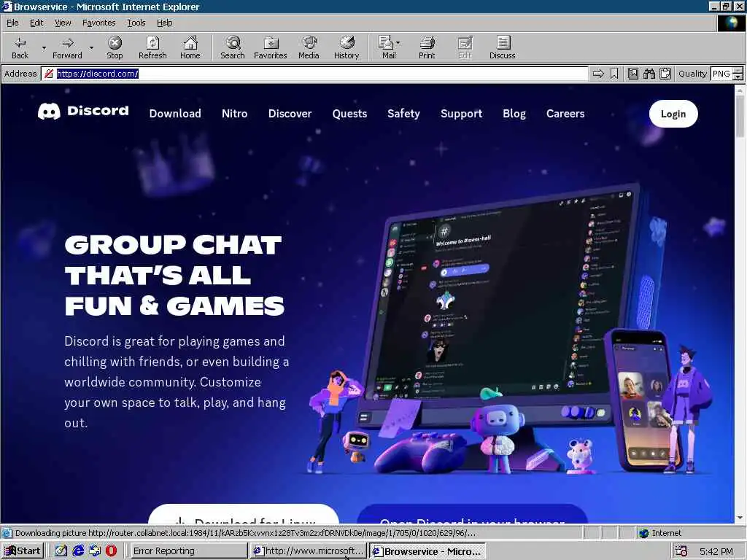The width and height of the screenshot is (747, 560).
Task: Open the Favorites toolbar folder icon
Action: coord(271,43)
